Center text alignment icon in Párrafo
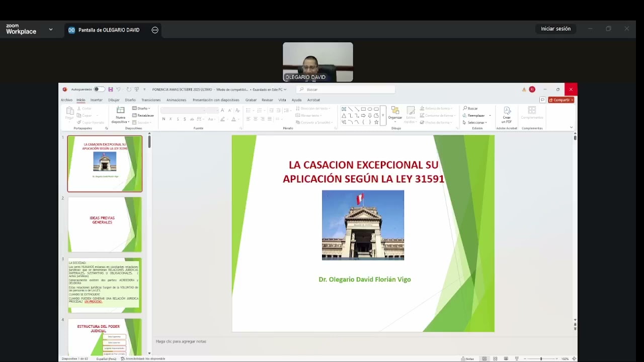Viewport: 644px width, 362px height. point(256,119)
